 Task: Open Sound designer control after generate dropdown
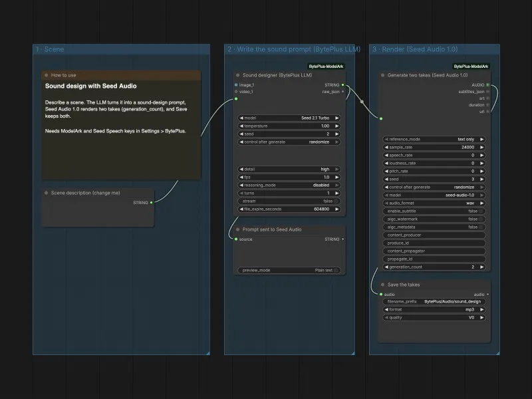point(289,142)
